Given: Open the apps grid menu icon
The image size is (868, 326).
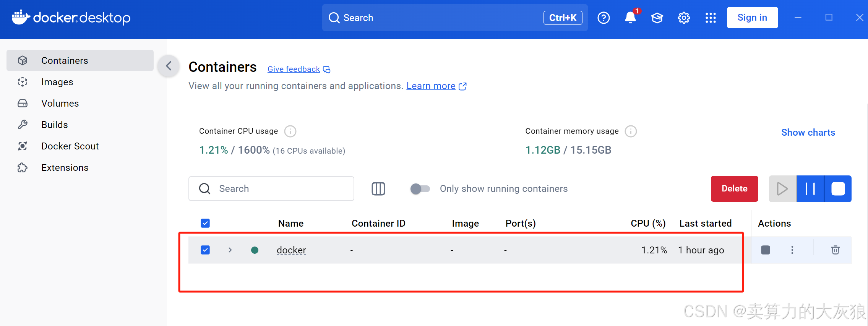Looking at the screenshot, I should pos(711,18).
